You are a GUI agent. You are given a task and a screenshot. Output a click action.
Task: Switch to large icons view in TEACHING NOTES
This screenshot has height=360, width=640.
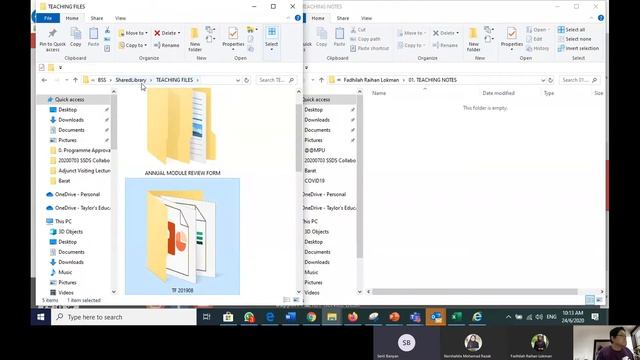tap(599, 300)
